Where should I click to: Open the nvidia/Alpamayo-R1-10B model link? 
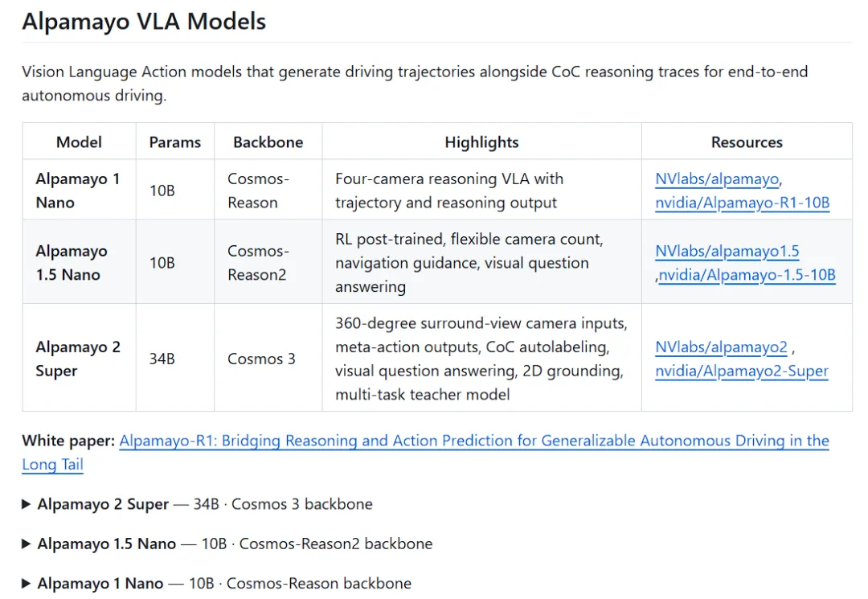coord(743,203)
